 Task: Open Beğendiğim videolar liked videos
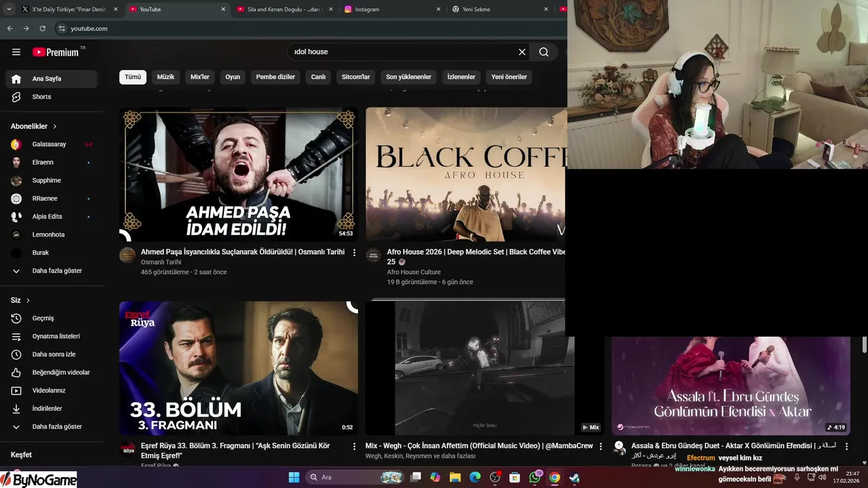(x=52, y=373)
